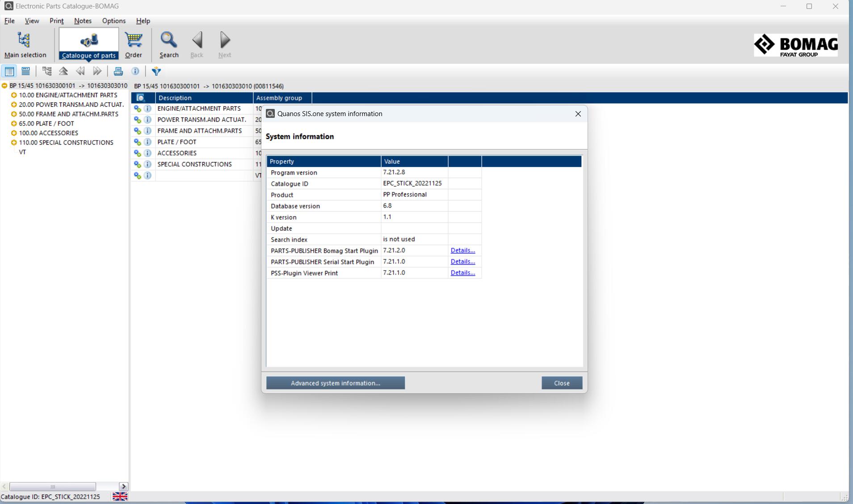This screenshot has width=853, height=504.
Task: Expand 65.00 PLATE / FOOT tree node
Action: click(14, 124)
